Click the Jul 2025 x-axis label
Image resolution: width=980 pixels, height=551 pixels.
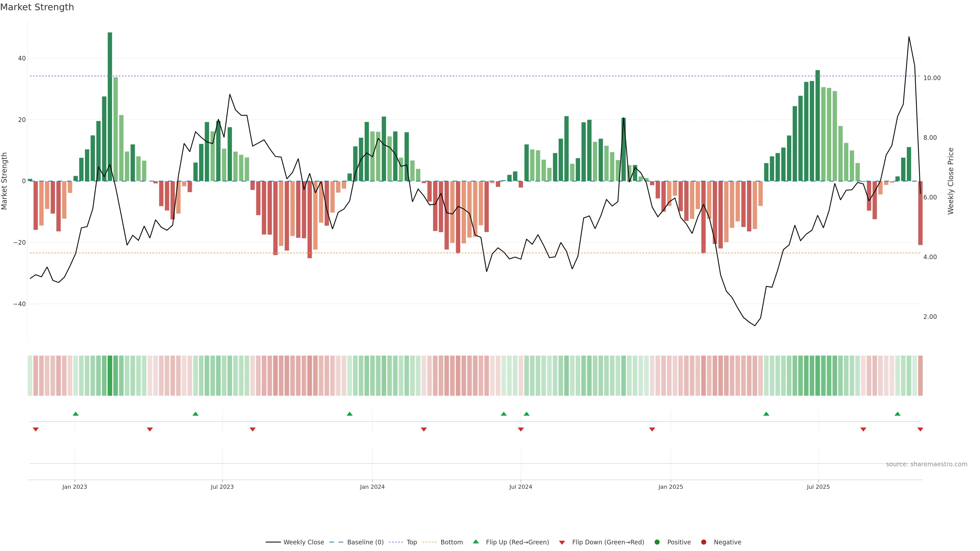coord(818,487)
